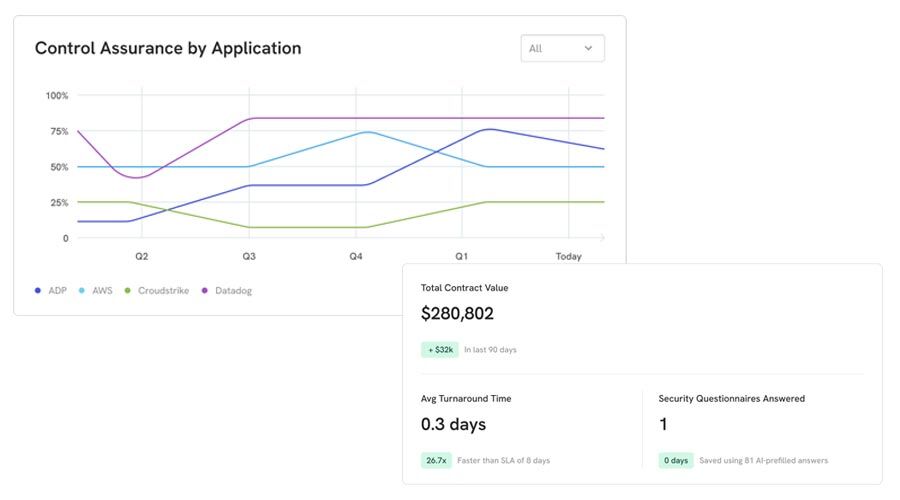Image resolution: width=900 pixels, height=500 pixels.
Task: Click the 26.7x turnaround badge
Action: [436, 460]
